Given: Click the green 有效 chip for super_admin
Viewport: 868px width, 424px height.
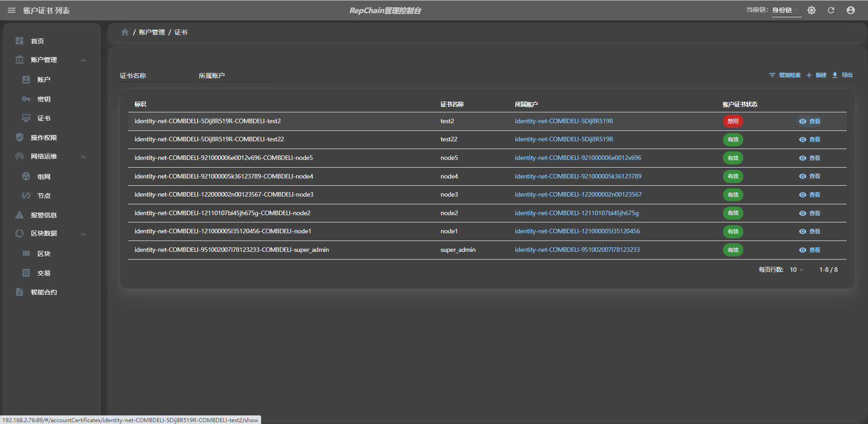Looking at the screenshot, I should 733,250.
